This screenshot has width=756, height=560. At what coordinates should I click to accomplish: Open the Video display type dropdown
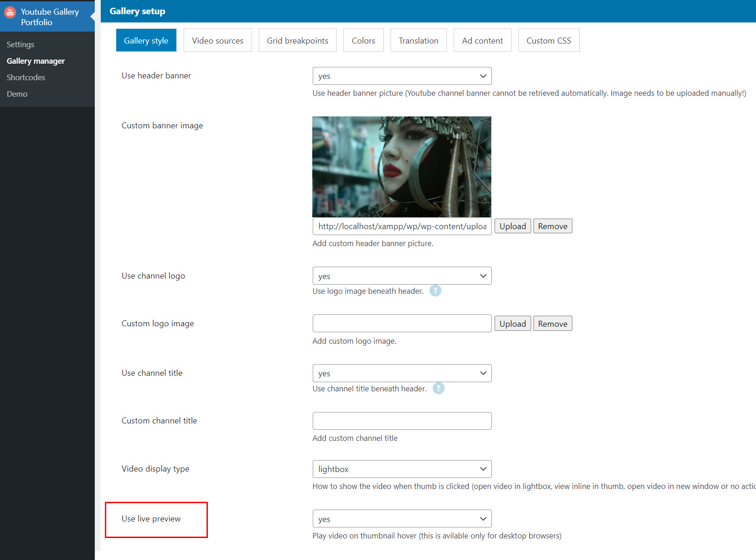[x=402, y=469]
